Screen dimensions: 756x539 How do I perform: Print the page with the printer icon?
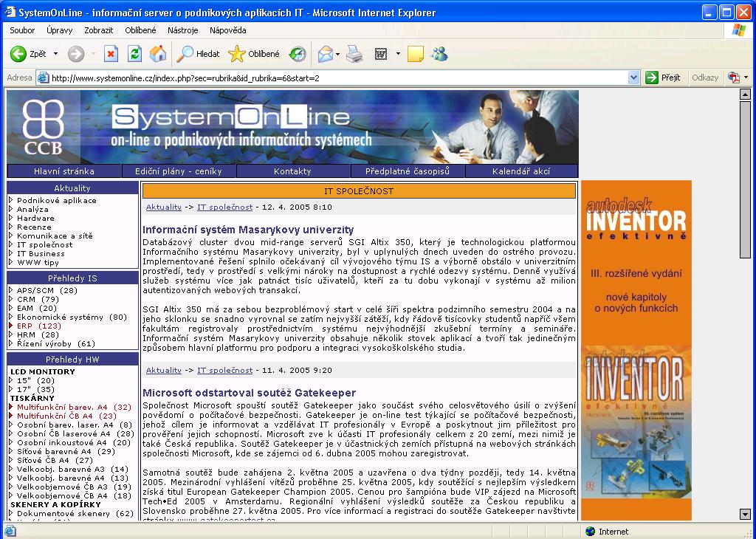coord(355,54)
